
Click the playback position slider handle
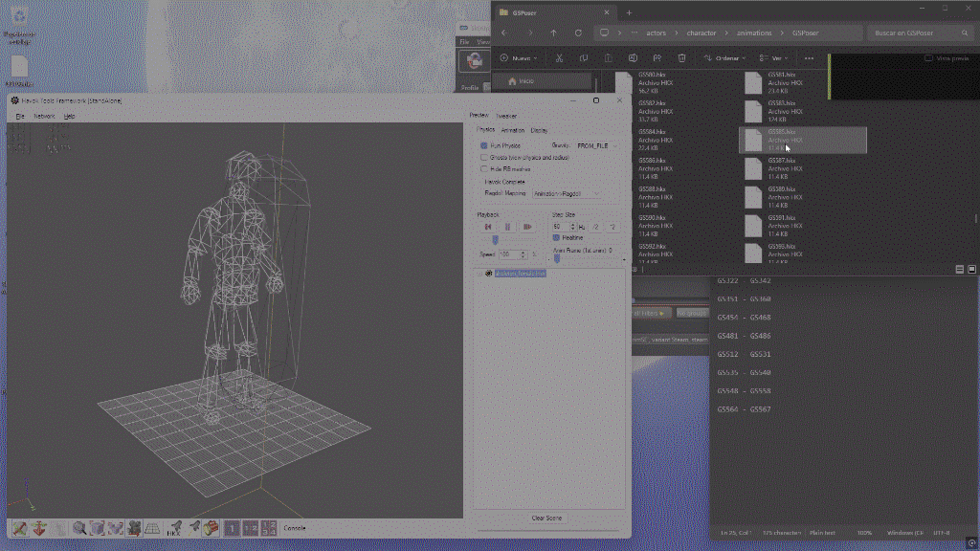pyautogui.click(x=495, y=240)
